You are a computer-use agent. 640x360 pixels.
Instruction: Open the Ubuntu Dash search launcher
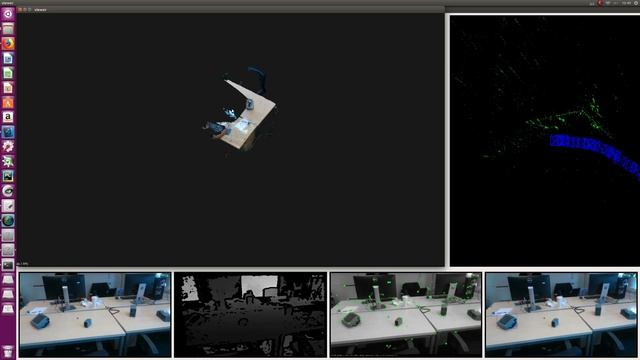click(8, 14)
